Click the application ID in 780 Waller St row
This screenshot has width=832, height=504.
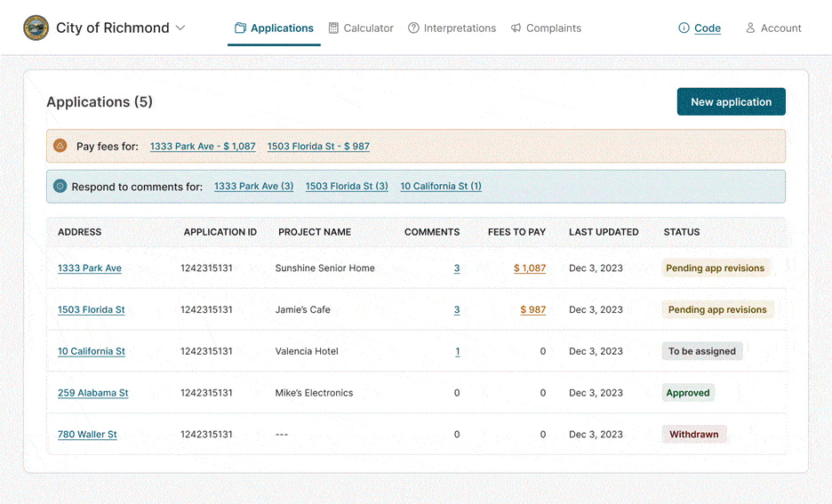(206, 435)
